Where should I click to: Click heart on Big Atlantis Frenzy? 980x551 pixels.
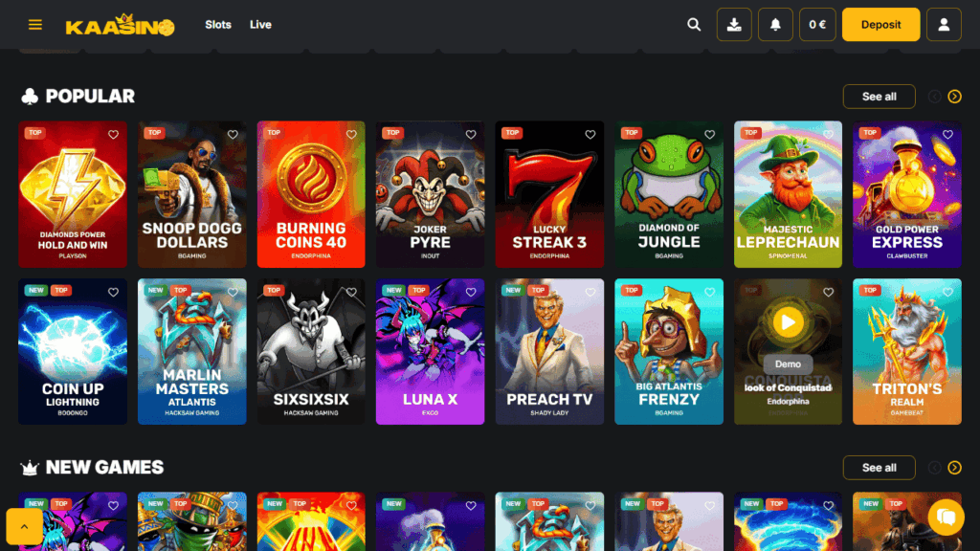709,292
